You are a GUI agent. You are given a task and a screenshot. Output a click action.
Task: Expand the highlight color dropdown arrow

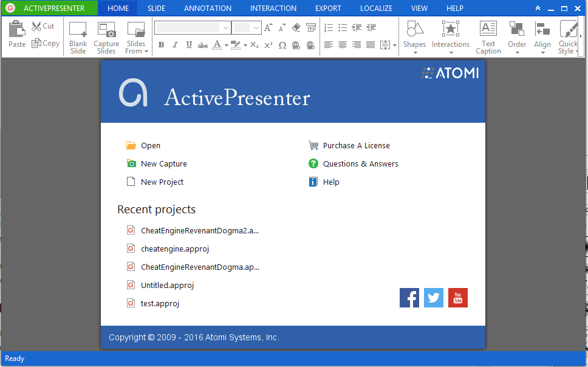pos(245,46)
